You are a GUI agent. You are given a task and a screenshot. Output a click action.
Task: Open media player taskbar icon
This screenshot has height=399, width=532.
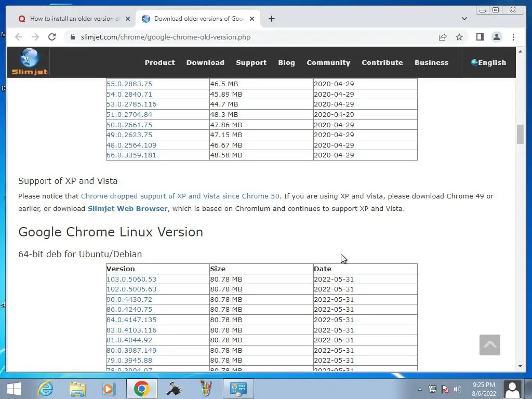pos(109,389)
